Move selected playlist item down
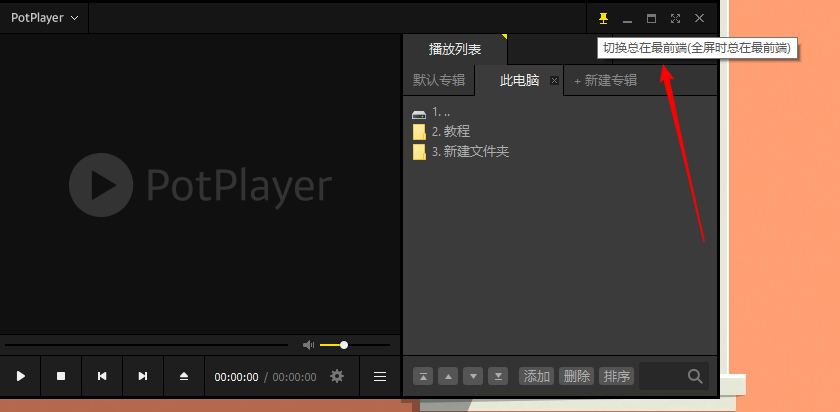The width and height of the screenshot is (840, 412). point(473,376)
